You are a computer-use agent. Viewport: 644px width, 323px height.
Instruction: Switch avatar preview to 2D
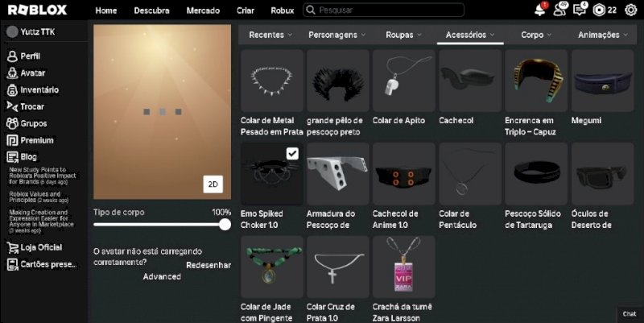213,184
